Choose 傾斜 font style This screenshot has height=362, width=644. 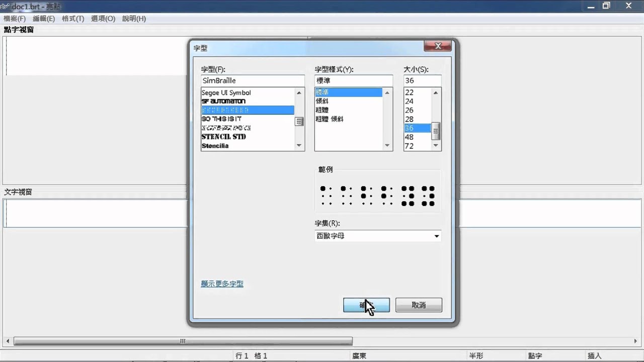click(x=349, y=101)
